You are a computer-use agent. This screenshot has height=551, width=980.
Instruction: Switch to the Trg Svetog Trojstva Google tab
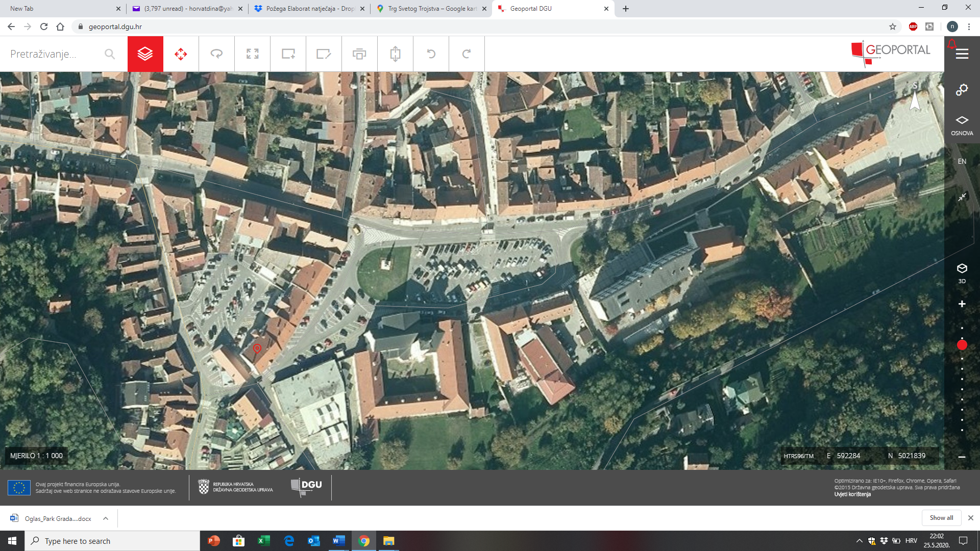tap(431, 9)
